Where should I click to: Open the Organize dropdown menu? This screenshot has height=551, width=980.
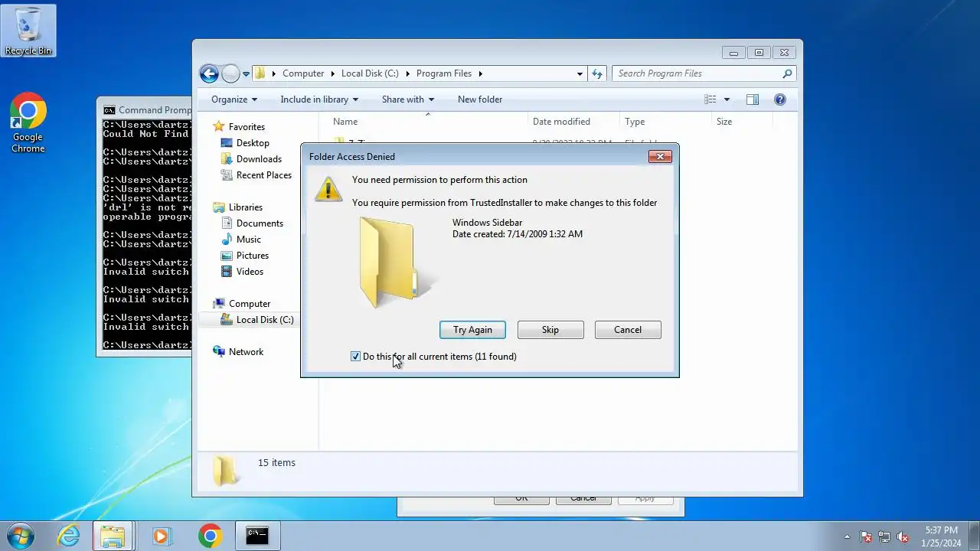(x=234, y=99)
